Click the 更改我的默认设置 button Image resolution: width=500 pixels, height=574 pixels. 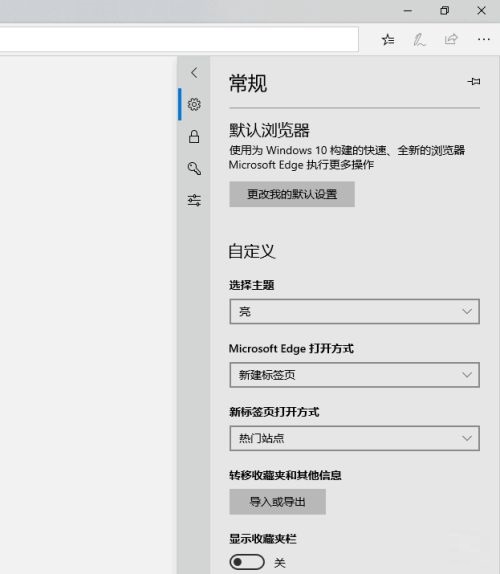click(292, 194)
